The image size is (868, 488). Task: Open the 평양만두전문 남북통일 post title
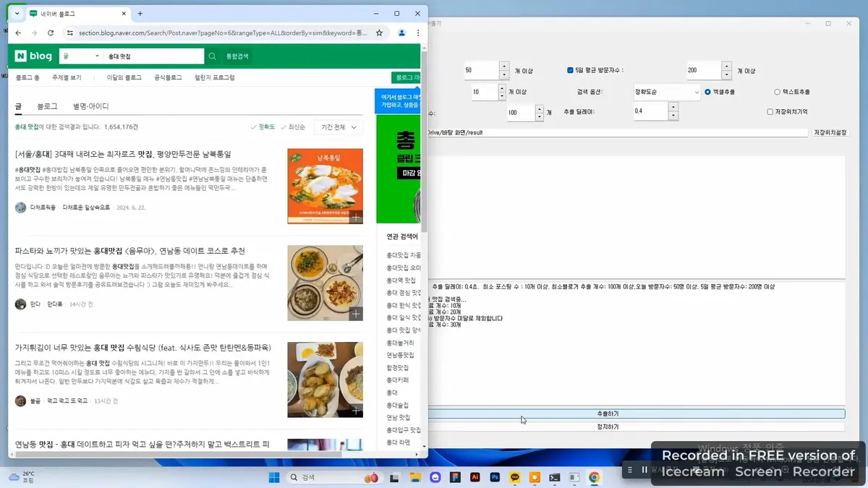[122, 155]
